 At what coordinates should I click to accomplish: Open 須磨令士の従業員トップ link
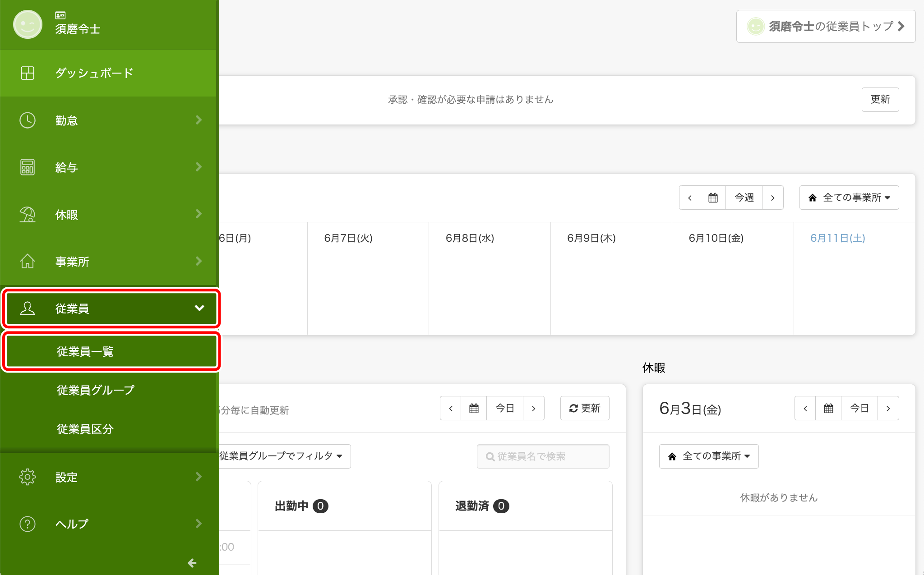[826, 27]
